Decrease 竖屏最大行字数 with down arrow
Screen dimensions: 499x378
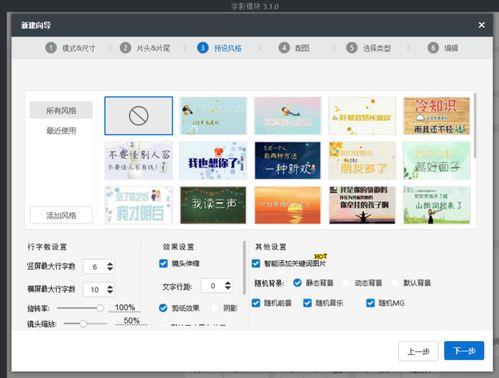[110, 269]
